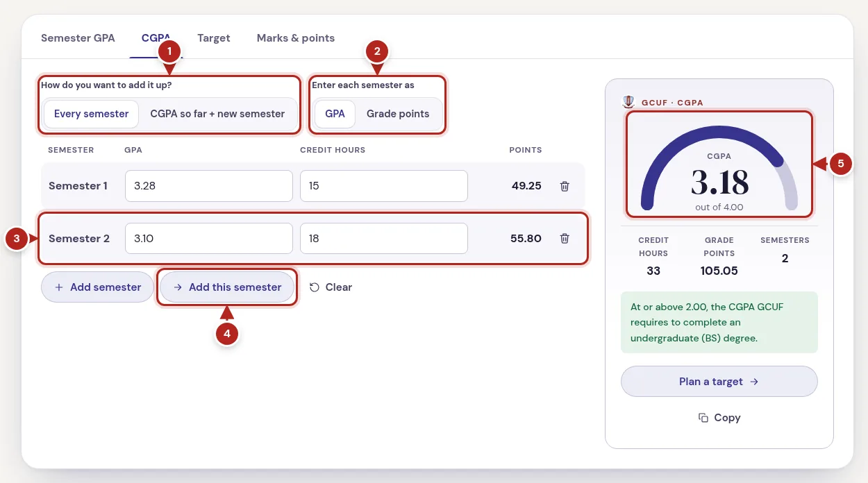Choose GPA entry mode
The height and width of the screenshot is (483, 868).
click(x=335, y=114)
